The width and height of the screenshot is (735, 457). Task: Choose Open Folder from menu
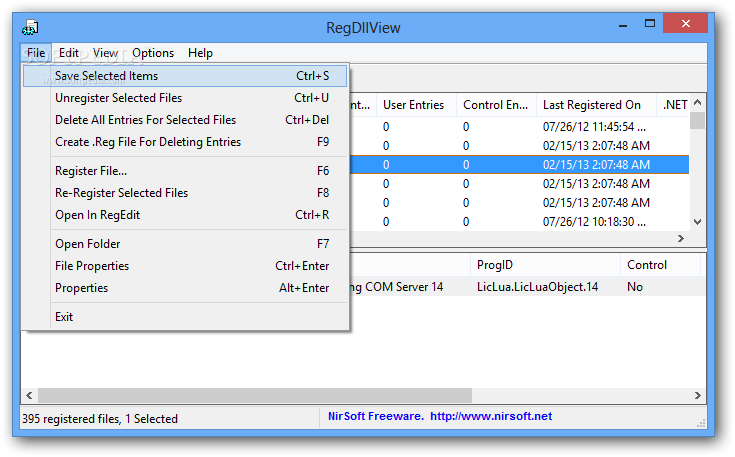tap(185, 244)
